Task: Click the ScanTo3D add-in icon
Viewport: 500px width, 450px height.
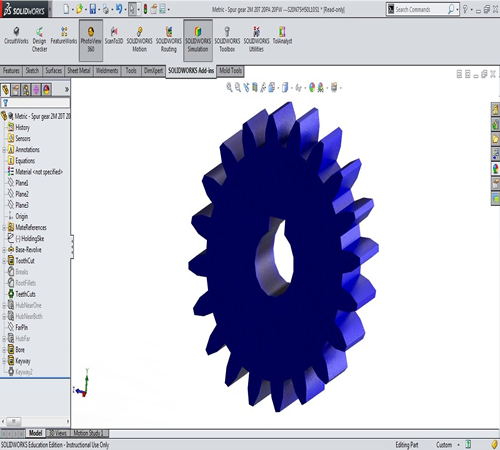Action: 114,36
